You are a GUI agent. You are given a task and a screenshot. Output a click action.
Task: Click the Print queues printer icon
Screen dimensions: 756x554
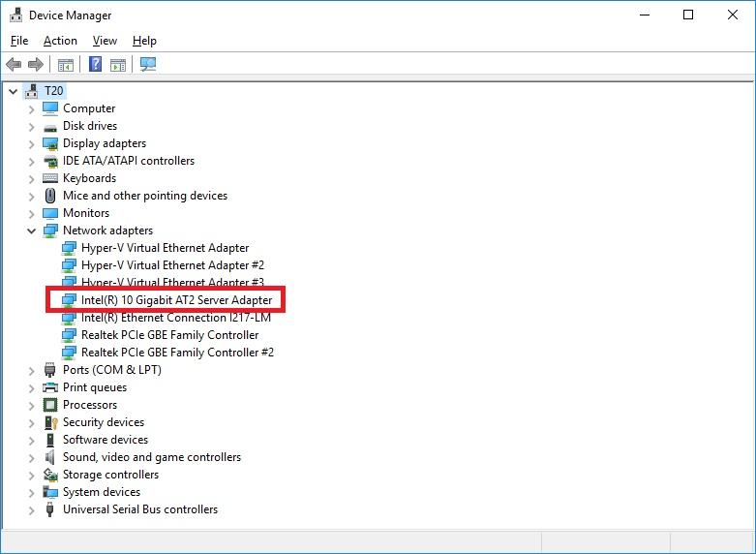point(50,387)
